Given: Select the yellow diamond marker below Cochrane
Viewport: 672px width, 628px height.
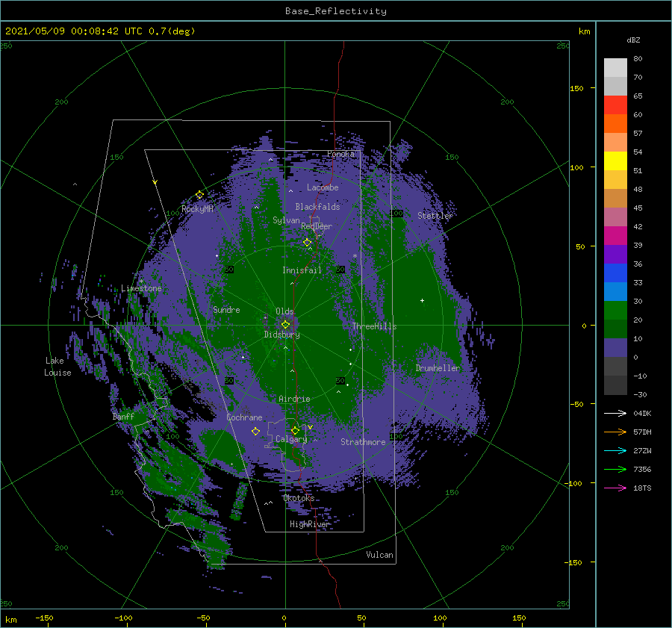Looking at the screenshot, I should coord(255,432).
